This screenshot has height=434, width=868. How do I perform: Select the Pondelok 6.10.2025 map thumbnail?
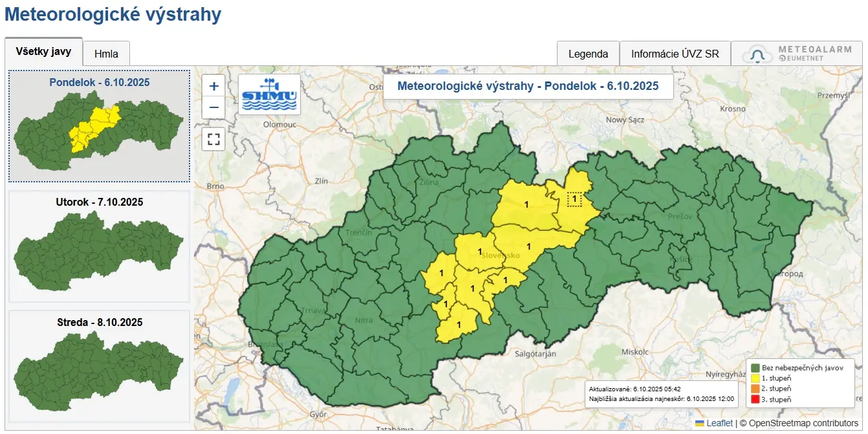pyautogui.click(x=100, y=125)
